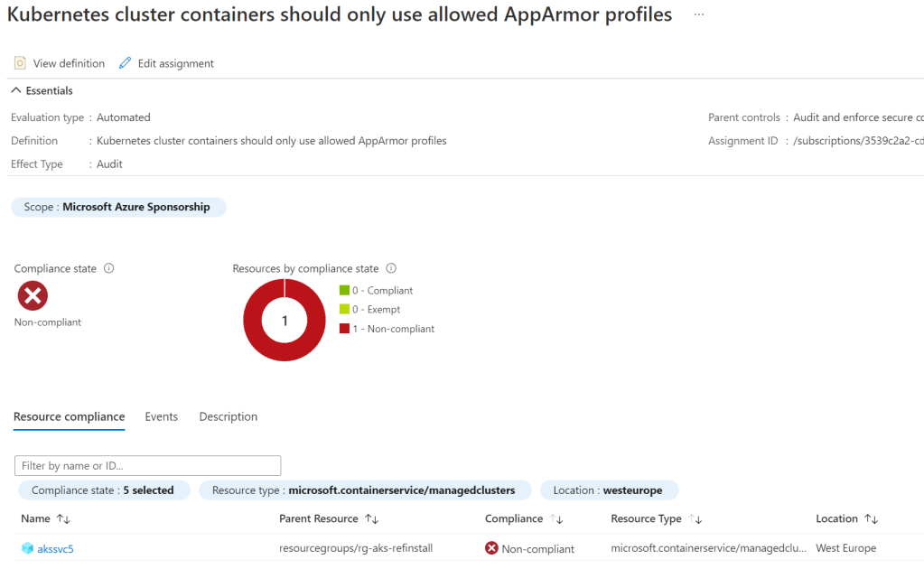Switch to the Events tab

[x=162, y=416]
